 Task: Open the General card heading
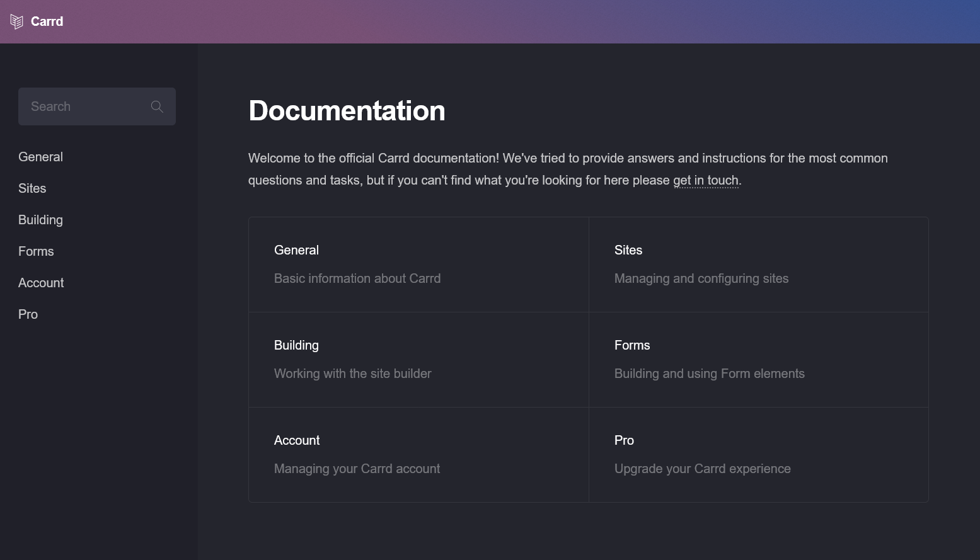pyautogui.click(x=296, y=250)
